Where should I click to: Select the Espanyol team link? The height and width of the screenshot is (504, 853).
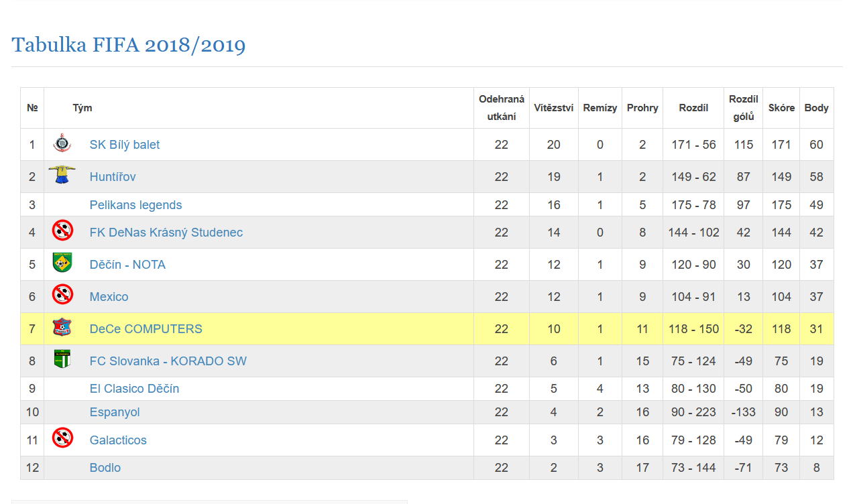tap(115, 412)
